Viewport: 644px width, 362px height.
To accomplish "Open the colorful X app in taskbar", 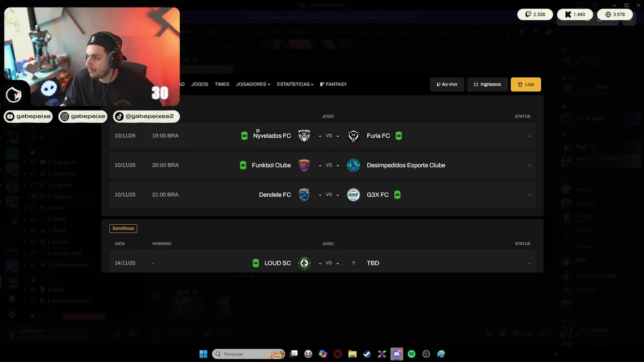I will pyautogui.click(x=382, y=354).
